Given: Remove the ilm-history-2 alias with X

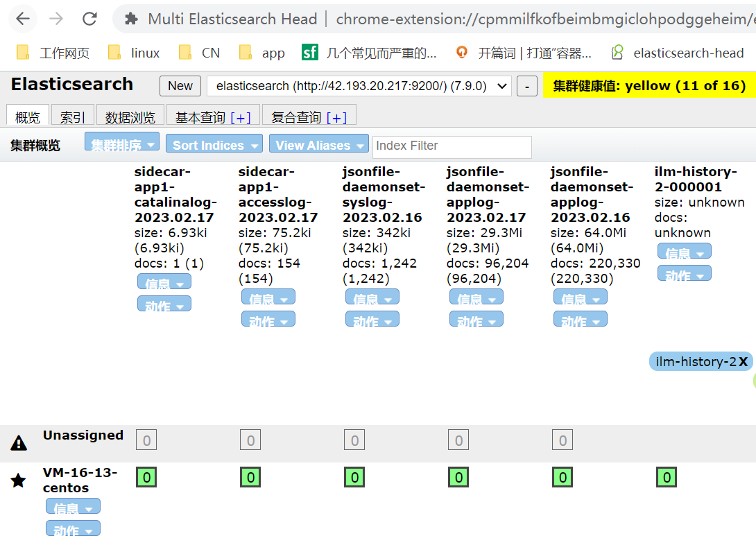Looking at the screenshot, I should click(x=743, y=362).
